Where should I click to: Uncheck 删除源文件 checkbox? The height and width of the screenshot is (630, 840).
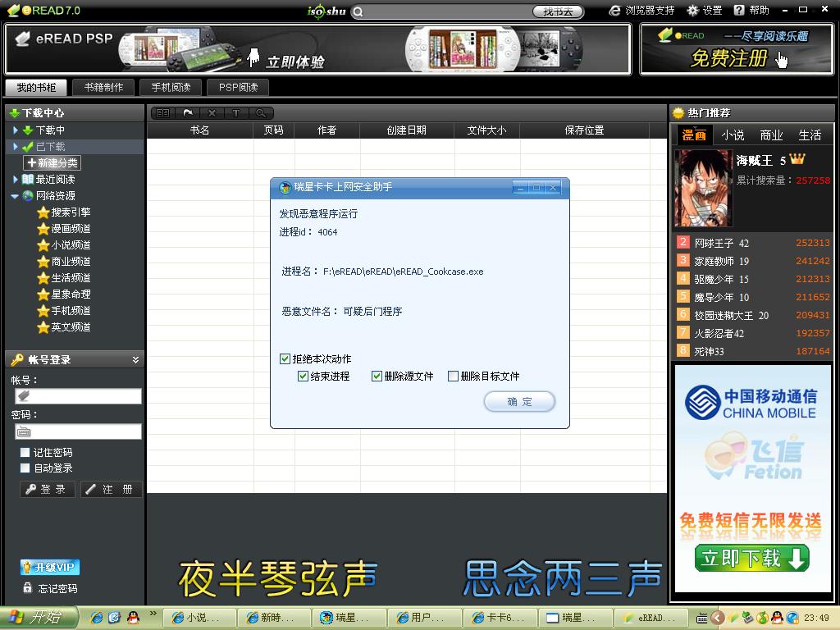(377, 376)
